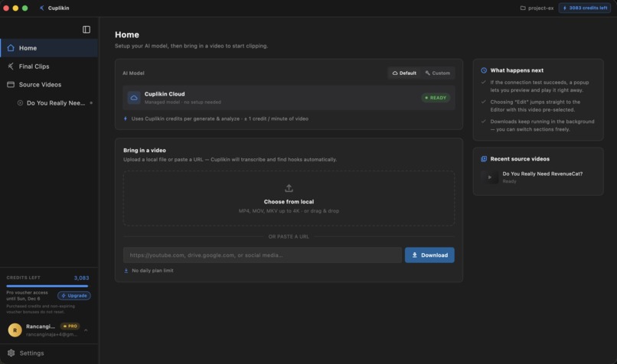Open Settings
The height and width of the screenshot is (364, 617).
click(x=49, y=353)
